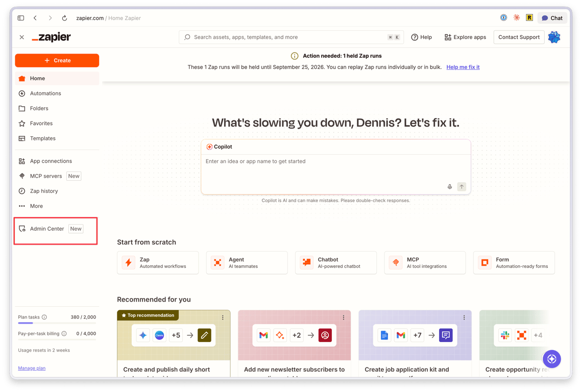Open the Zapier logo home link

tap(51, 37)
